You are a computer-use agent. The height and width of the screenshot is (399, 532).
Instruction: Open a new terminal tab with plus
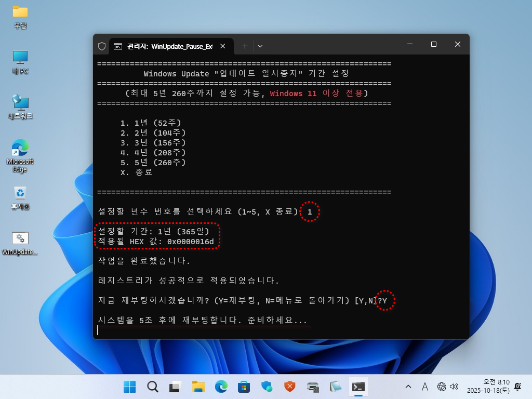(x=245, y=46)
